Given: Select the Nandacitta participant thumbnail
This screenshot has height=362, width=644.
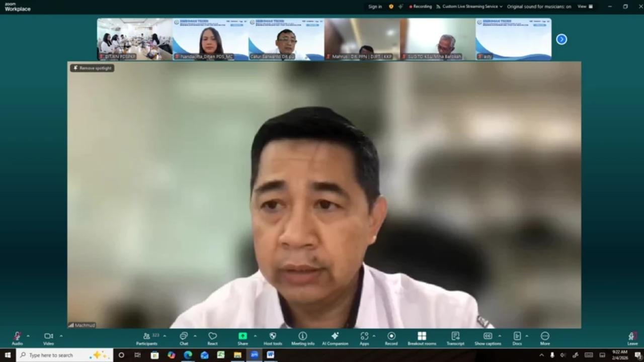Looking at the screenshot, I should (x=210, y=39).
